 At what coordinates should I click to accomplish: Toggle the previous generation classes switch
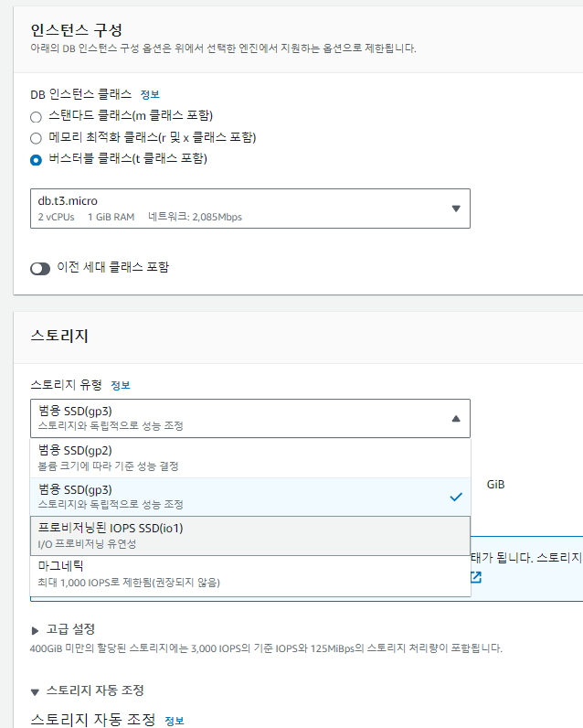pos(40,268)
